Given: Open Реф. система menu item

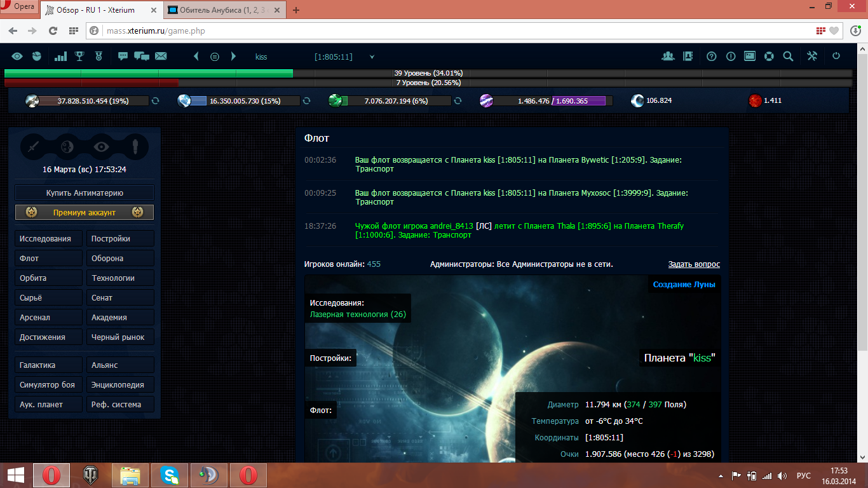Looking at the screenshot, I should tap(120, 405).
